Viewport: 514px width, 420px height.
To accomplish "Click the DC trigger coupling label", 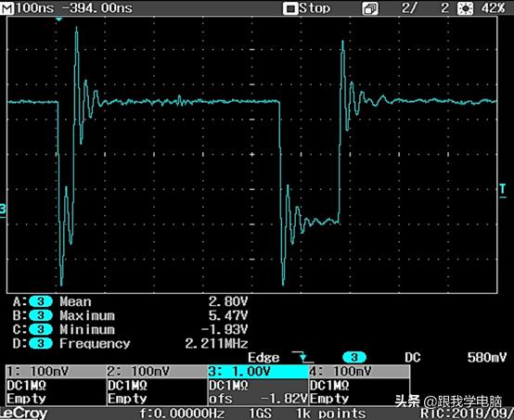I will [x=413, y=357].
